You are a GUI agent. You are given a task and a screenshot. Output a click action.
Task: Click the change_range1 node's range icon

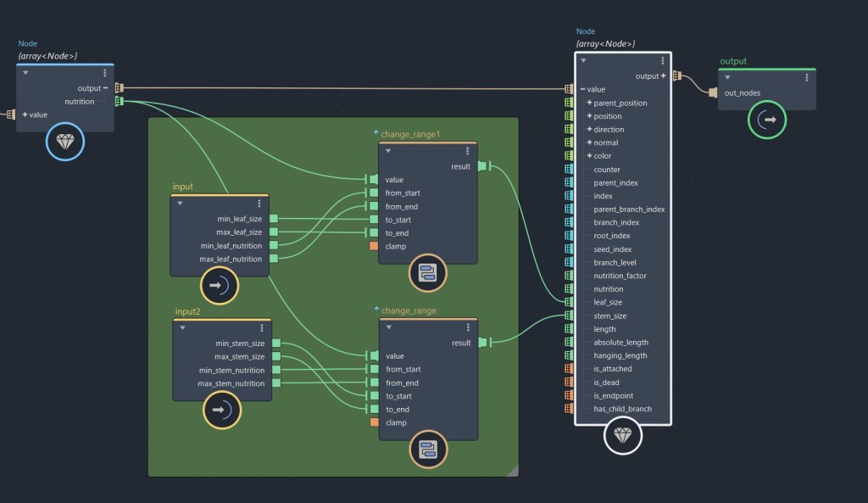coord(428,272)
